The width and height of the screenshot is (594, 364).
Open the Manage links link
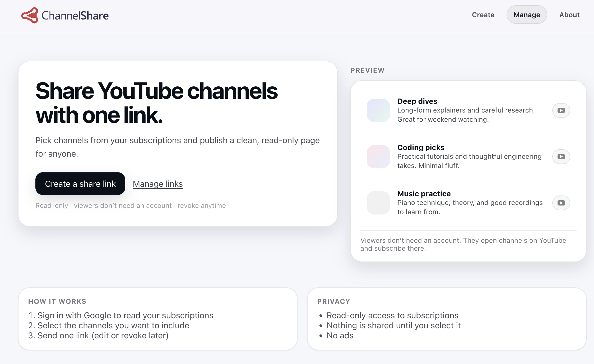pos(157,184)
